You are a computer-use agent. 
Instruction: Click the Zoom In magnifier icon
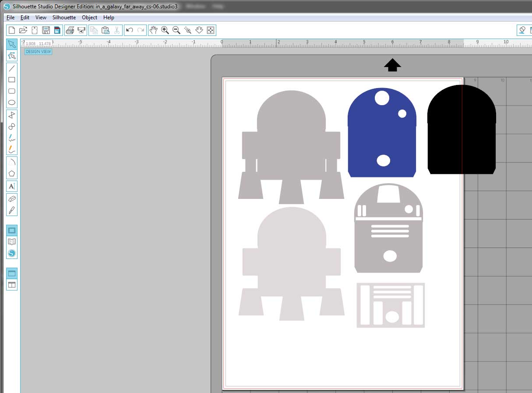pos(165,30)
